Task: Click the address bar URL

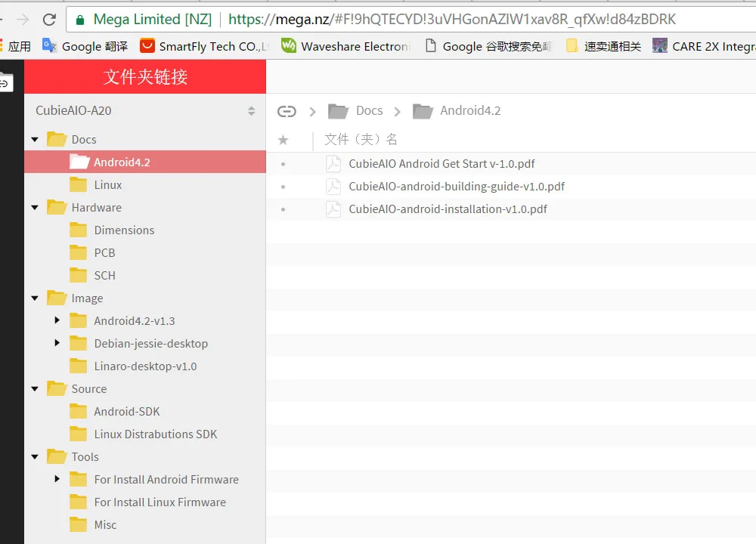Action: [x=452, y=20]
